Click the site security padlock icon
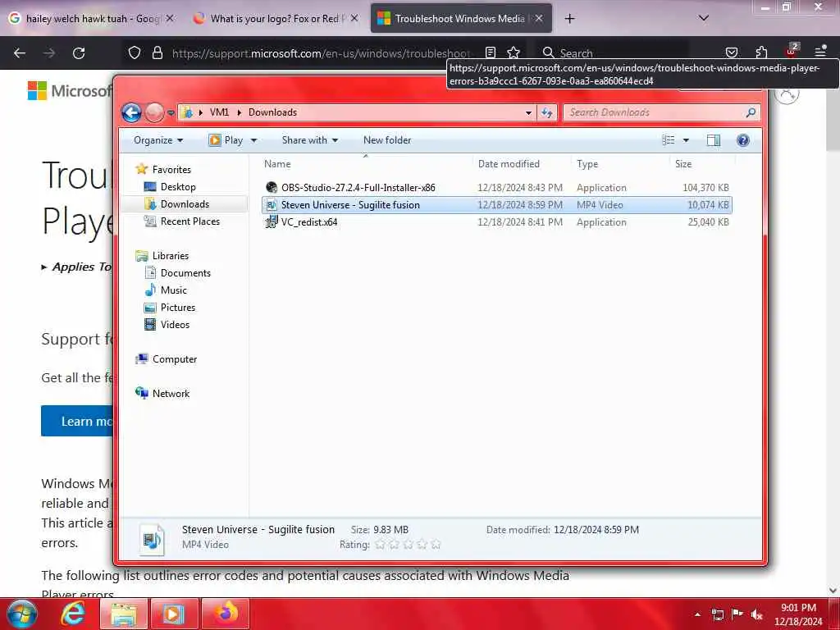The image size is (840, 630). [x=157, y=52]
